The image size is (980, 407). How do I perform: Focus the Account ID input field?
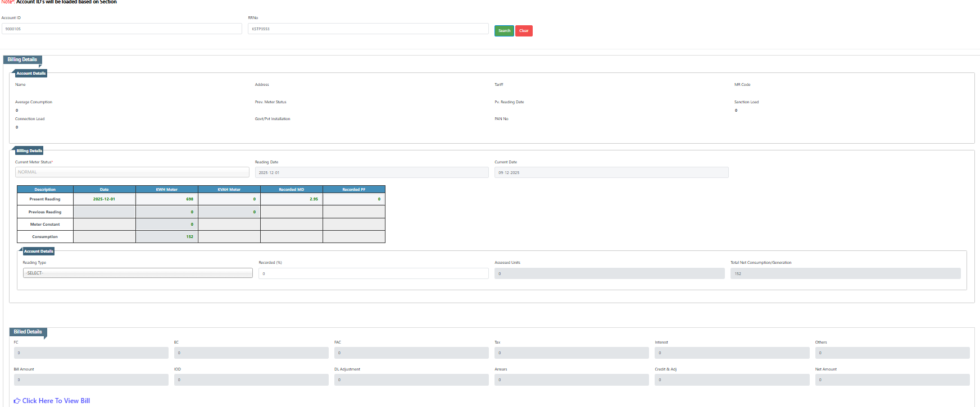click(x=122, y=29)
